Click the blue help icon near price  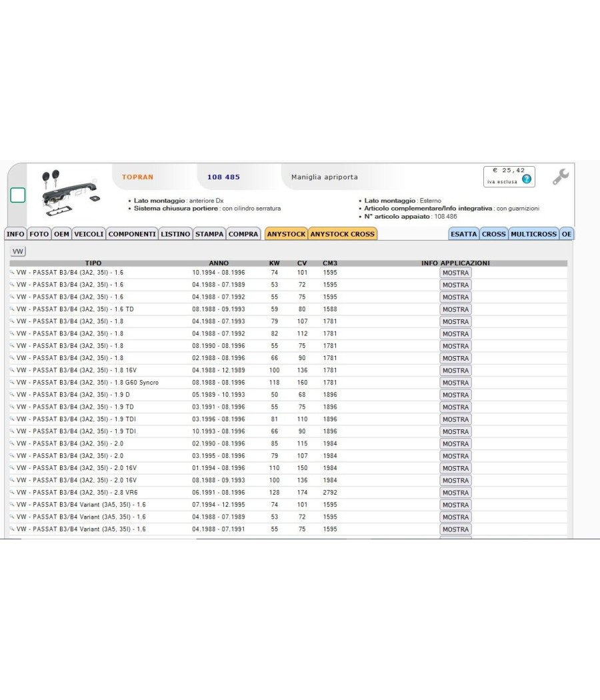coord(527,179)
